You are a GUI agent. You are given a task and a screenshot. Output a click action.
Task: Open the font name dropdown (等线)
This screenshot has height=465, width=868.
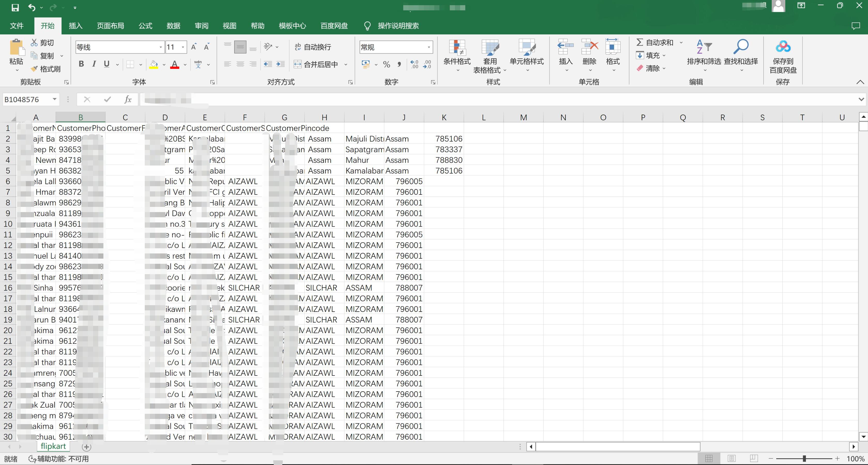click(161, 47)
